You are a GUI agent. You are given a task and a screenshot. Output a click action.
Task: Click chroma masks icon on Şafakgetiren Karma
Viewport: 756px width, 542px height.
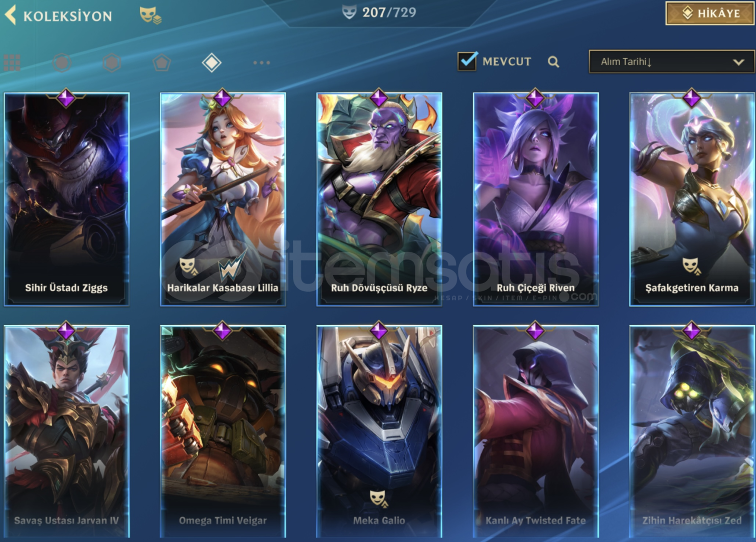coord(691,266)
